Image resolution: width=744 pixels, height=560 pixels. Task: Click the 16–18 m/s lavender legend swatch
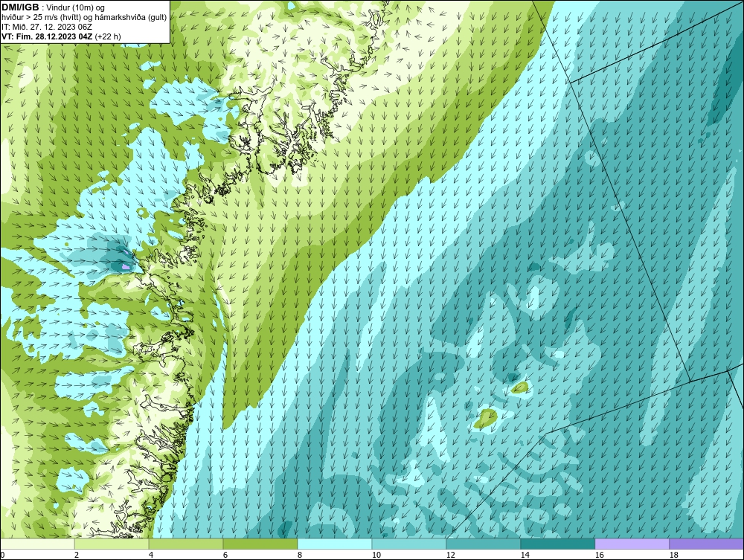coord(632,544)
